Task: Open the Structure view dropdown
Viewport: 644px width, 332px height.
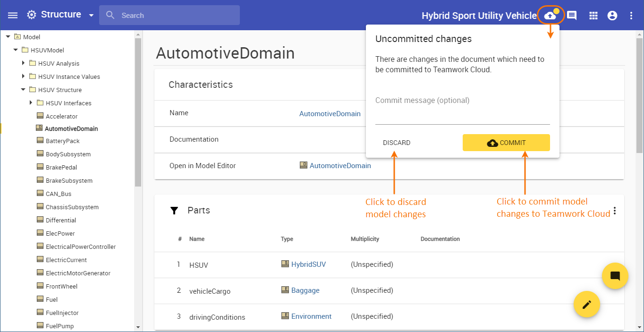Action: click(x=91, y=16)
